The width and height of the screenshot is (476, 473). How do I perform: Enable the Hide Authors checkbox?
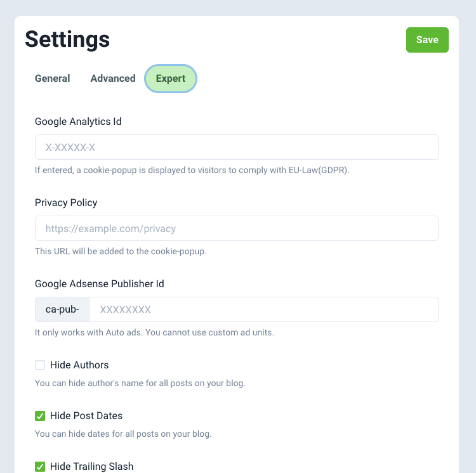pos(40,365)
